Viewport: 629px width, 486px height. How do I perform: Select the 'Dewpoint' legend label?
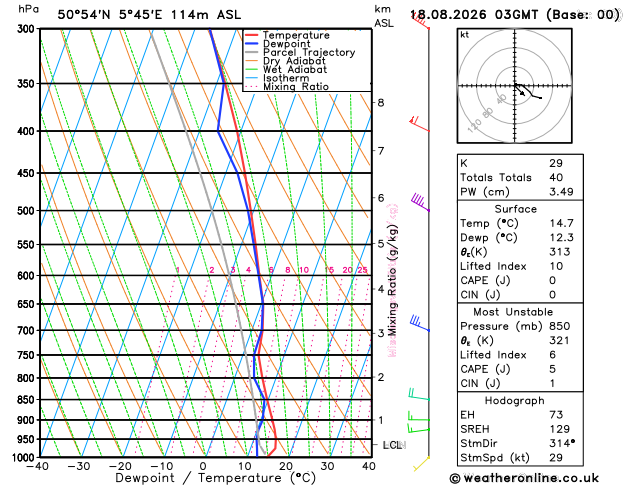[x=286, y=44]
